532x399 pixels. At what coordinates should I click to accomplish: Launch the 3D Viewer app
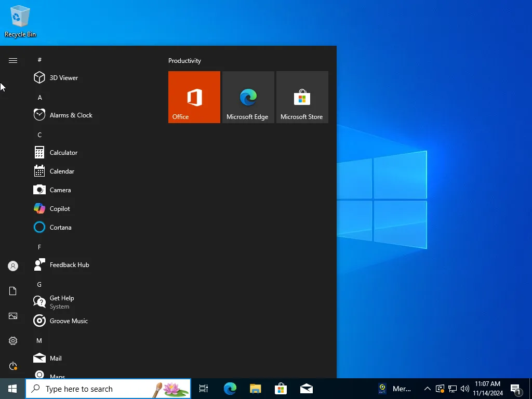coord(63,77)
